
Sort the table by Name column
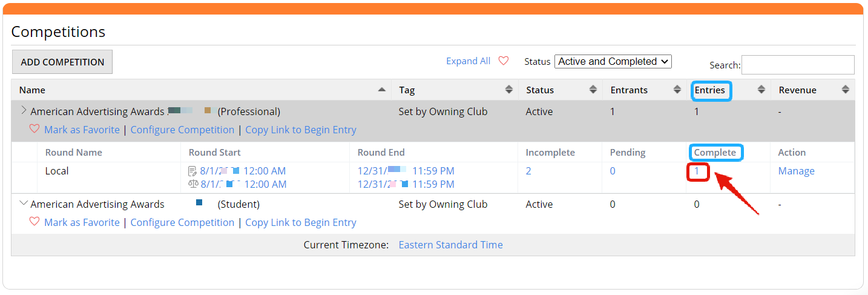tap(382, 90)
